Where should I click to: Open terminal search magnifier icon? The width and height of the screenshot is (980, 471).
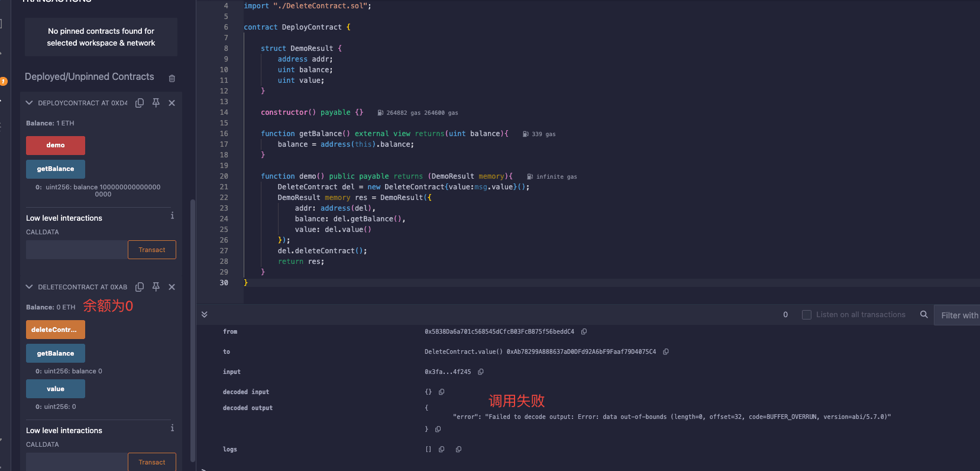[x=924, y=315]
